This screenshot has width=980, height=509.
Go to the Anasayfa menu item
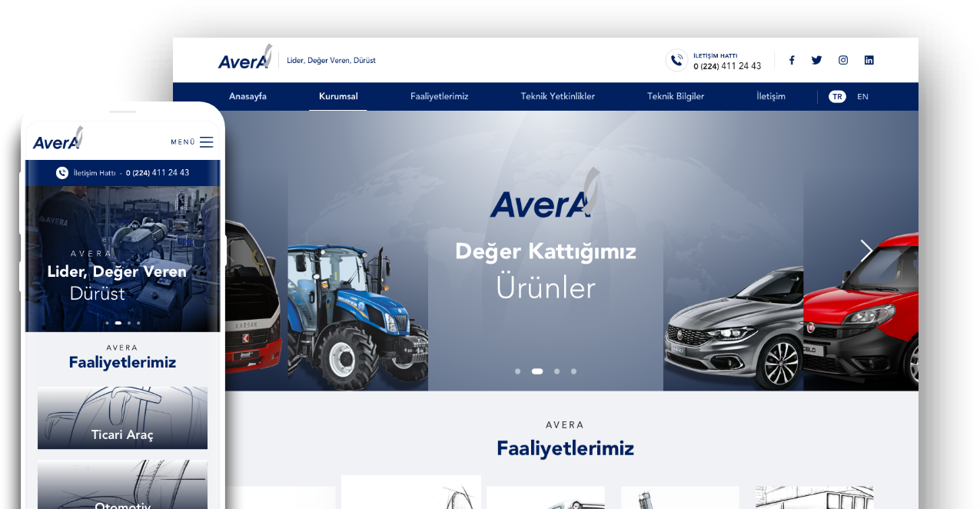point(247,97)
